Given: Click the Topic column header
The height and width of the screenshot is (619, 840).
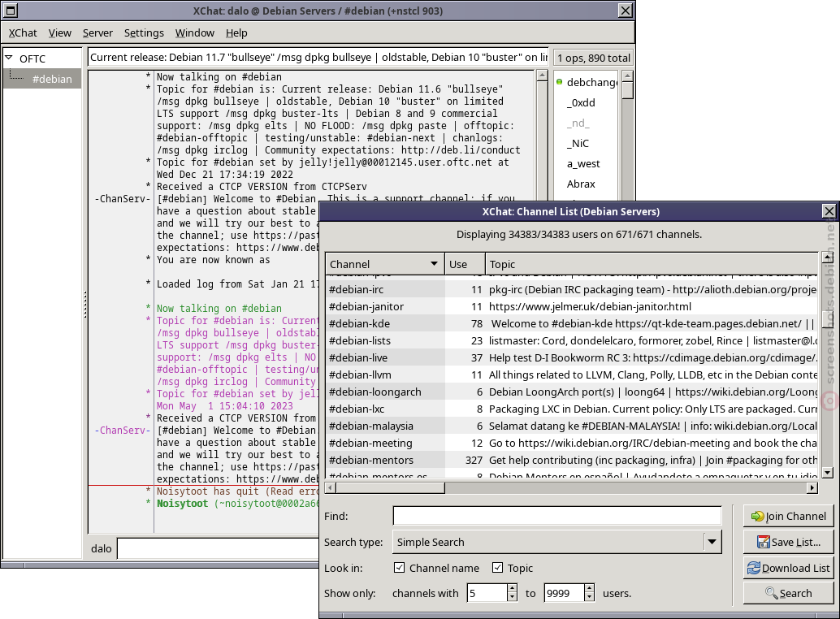Looking at the screenshot, I should [652, 264].
